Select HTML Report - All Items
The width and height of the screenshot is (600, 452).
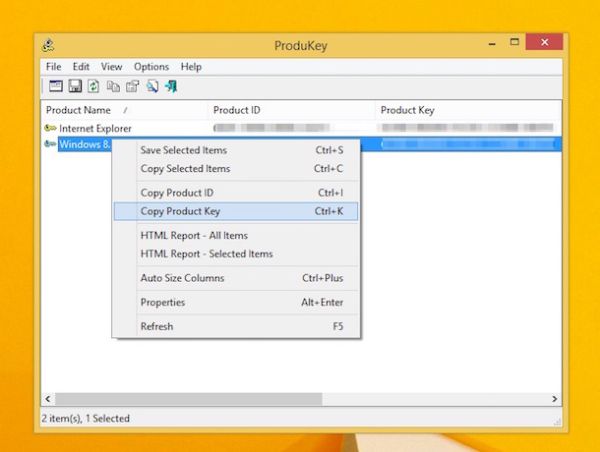[x=194, y=235]
